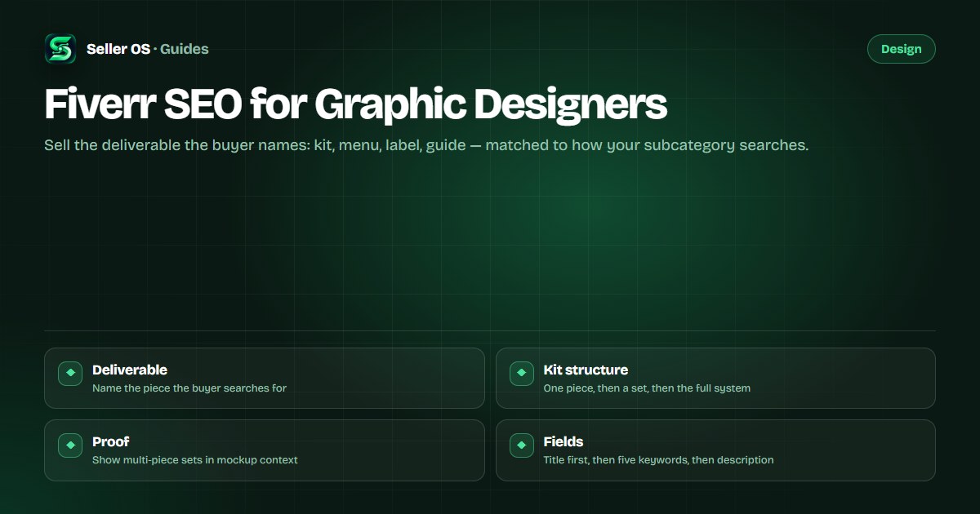Screen dimensions: 980x514
Task: Open the Seller OS brand link
Action: [x=118, y=49]
